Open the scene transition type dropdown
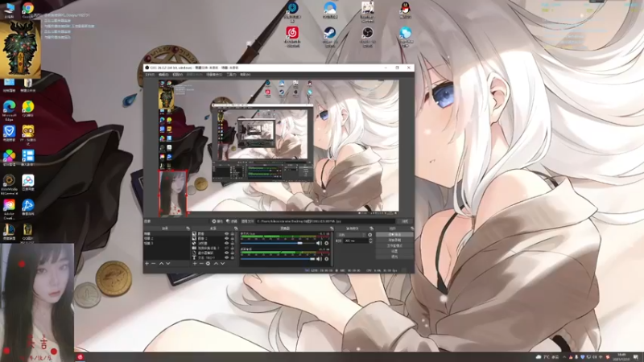 coord(352,235)
